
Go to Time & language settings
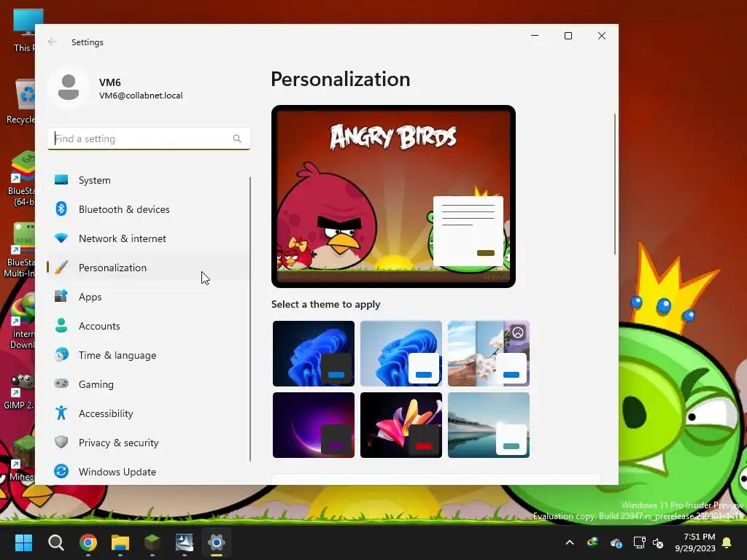[147, 355]
